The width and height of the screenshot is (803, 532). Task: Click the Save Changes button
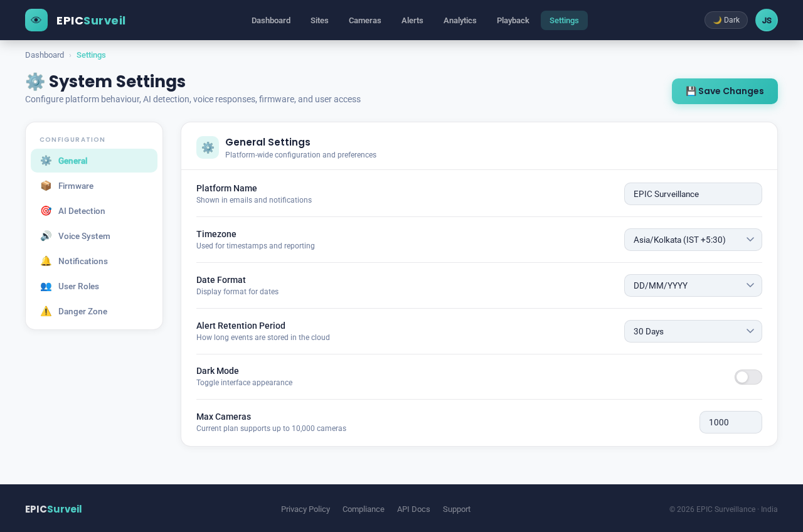(725, 91)
